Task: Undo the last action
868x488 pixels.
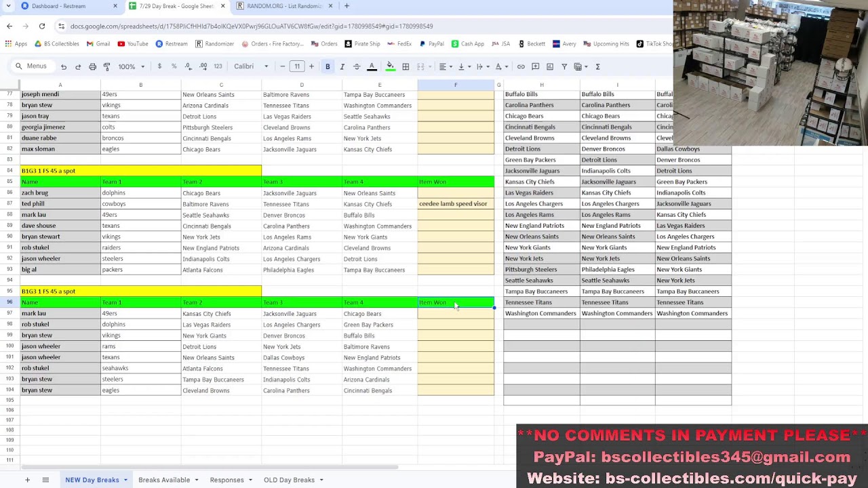Action: (64, 66)
